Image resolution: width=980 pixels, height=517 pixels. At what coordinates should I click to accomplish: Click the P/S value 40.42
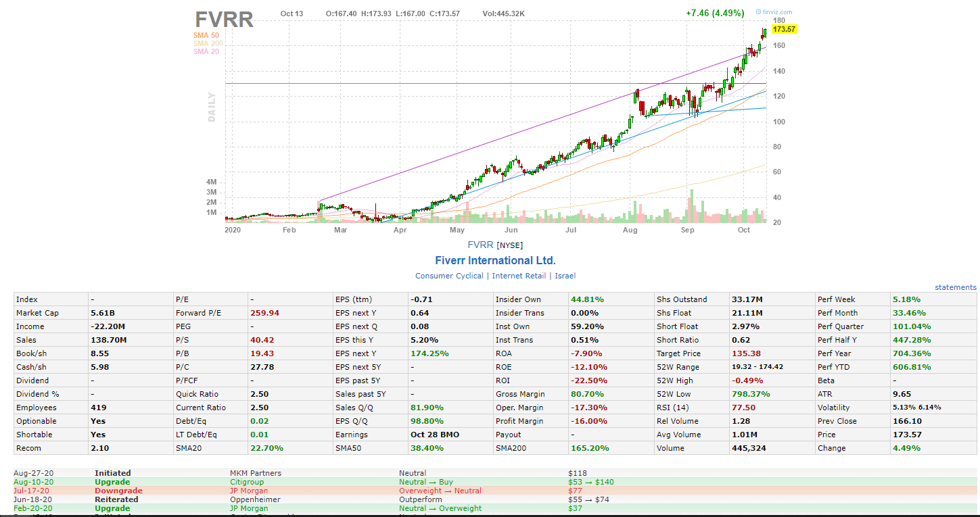click(x=262, y=340)
